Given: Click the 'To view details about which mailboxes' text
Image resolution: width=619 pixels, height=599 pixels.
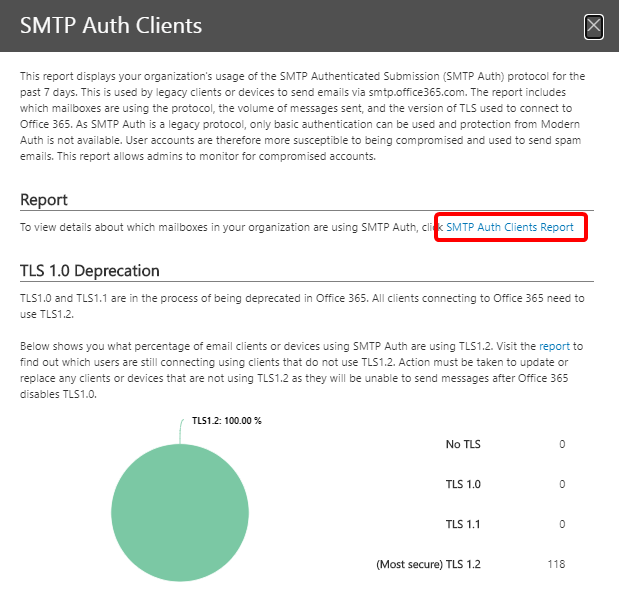Looking at the screenshot, I should [x=220, y=227].
